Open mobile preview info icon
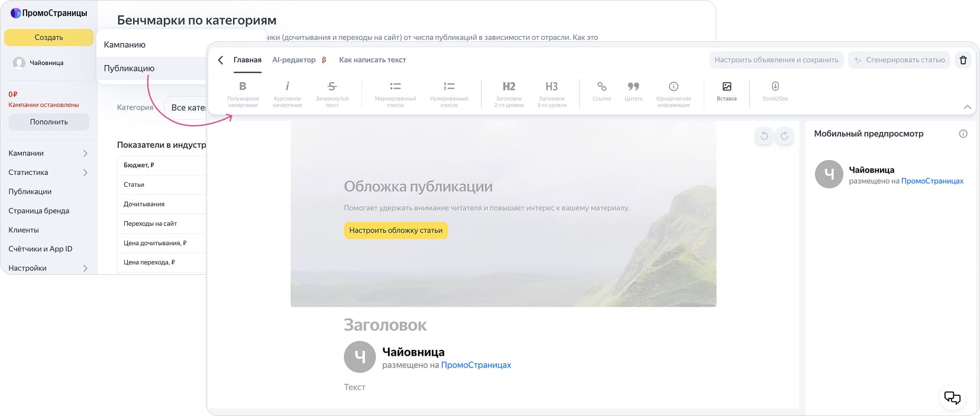980x416 pixels. coord(963,134)
